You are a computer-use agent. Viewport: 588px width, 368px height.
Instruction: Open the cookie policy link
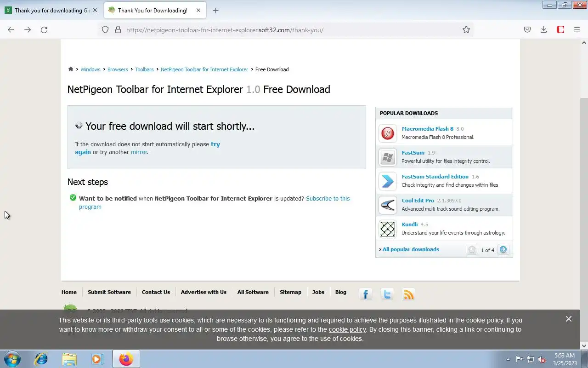click(347, 329)
